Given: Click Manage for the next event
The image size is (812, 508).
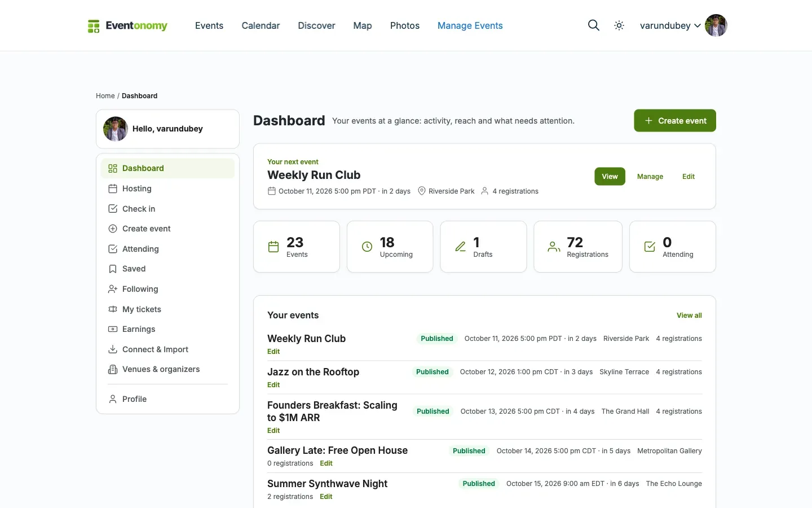Looking at the screenshot, I should click(x=650, y=177).
